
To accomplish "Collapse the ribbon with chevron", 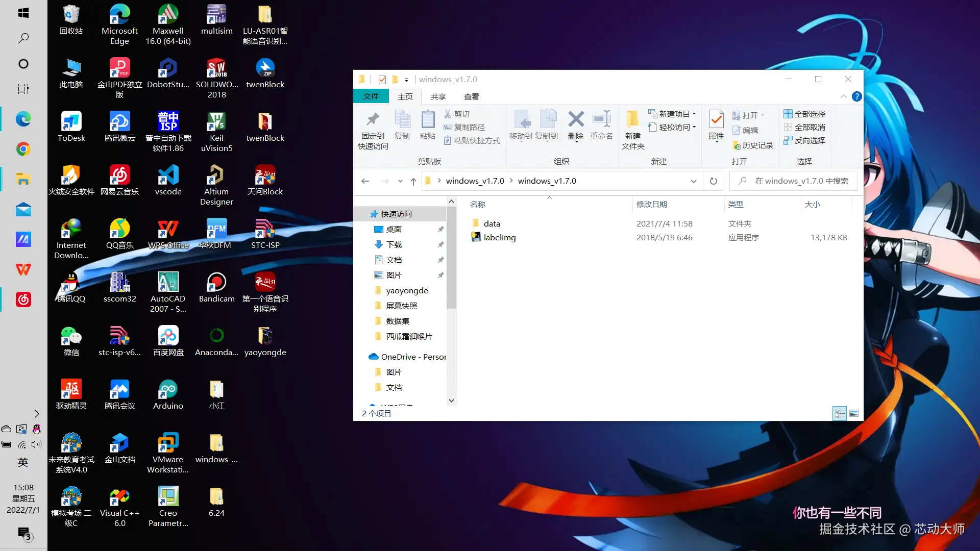I will (x=843, y=96).
